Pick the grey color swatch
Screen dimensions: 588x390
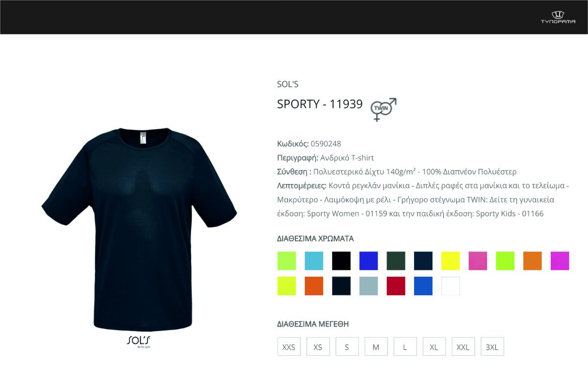[x=368, y=286]
